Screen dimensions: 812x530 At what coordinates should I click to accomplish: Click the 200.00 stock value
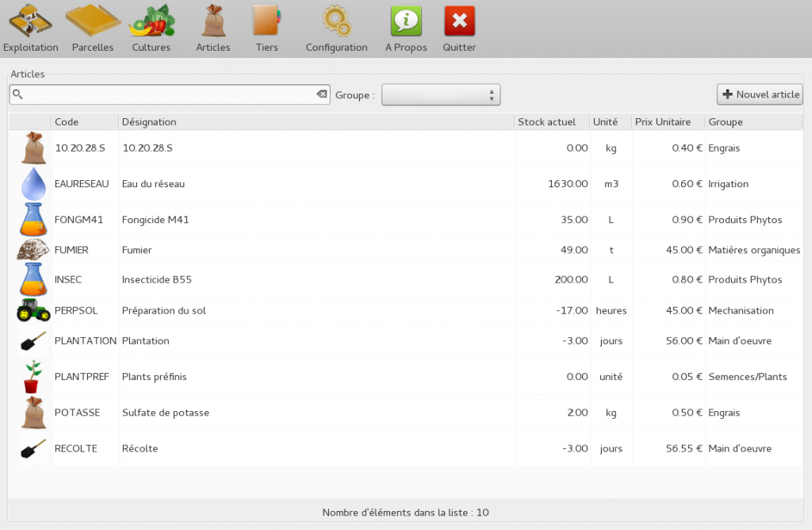pos(571,279)
